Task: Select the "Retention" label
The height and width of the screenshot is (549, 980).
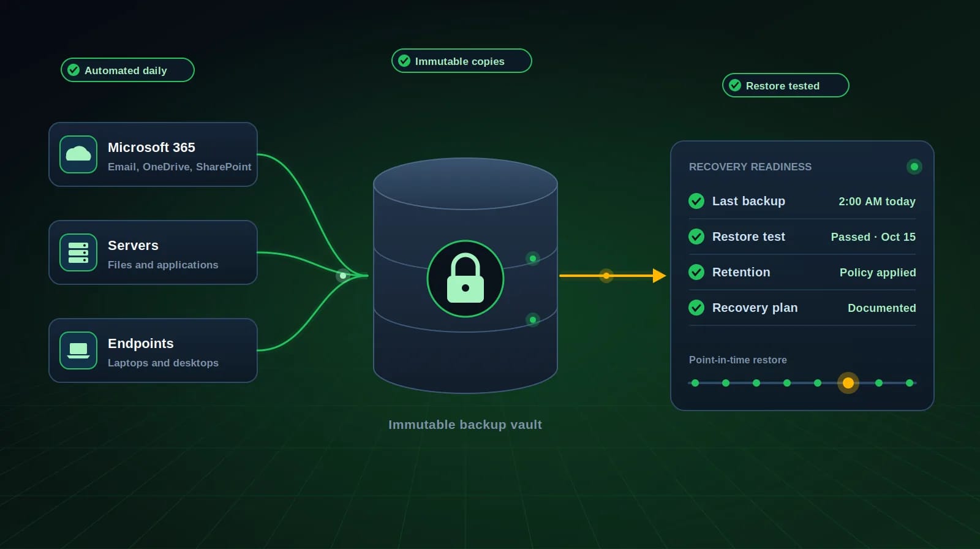Action: click(x=741, y=272)
